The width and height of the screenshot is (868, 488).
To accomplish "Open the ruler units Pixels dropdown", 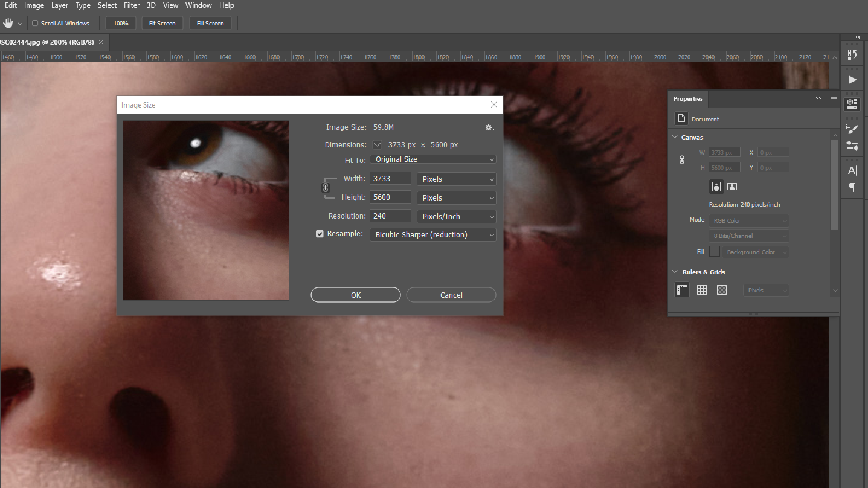I will 766,291.
